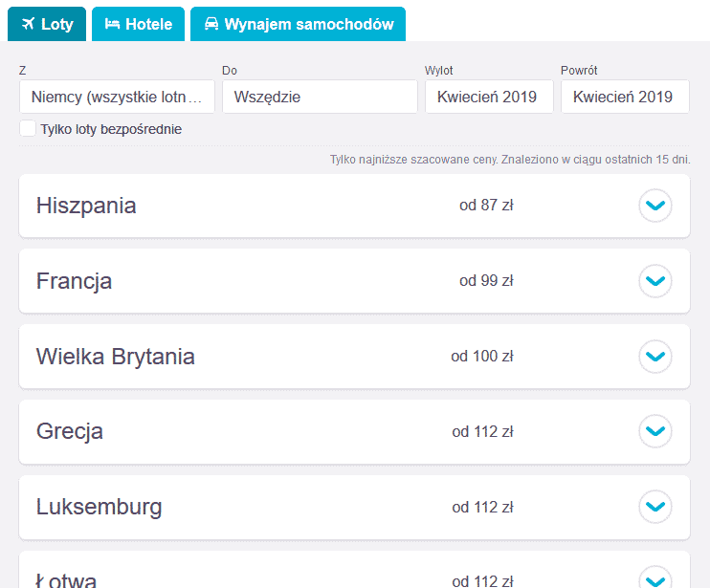
Task: Click the airplane icon on Loty tab
Action: [28, 24]
